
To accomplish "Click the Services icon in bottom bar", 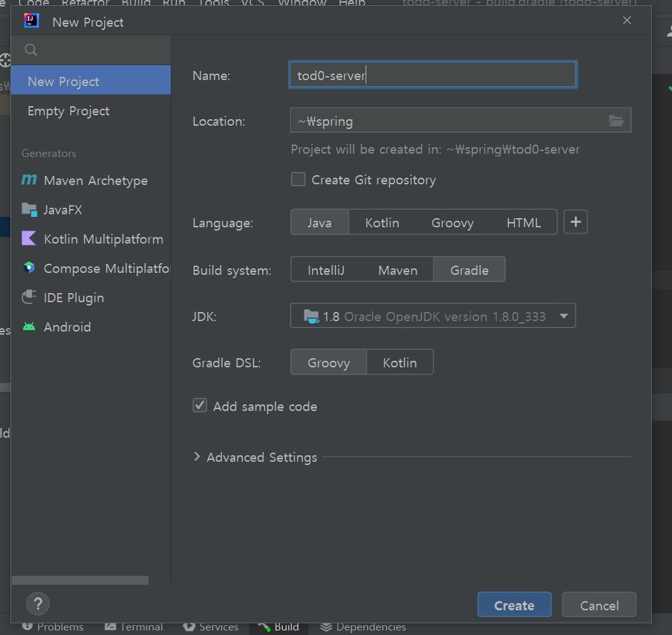I will coord(188,627).
